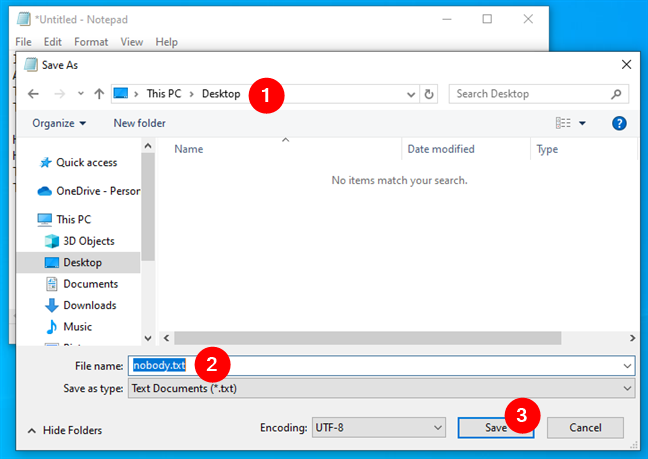This screenshot has width=648, height=459.
Task: Select This PC in navigation tree
Action: tap(74, 219)
